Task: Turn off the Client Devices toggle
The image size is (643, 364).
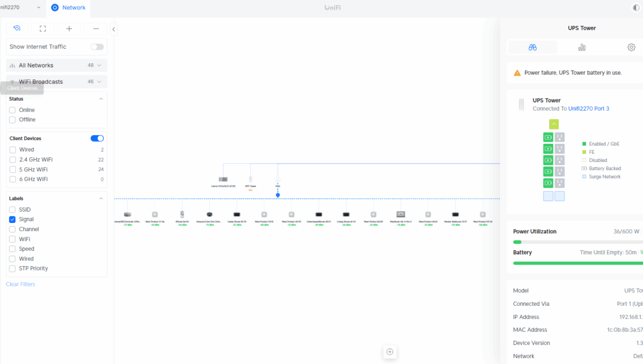Action: point(97,138)
